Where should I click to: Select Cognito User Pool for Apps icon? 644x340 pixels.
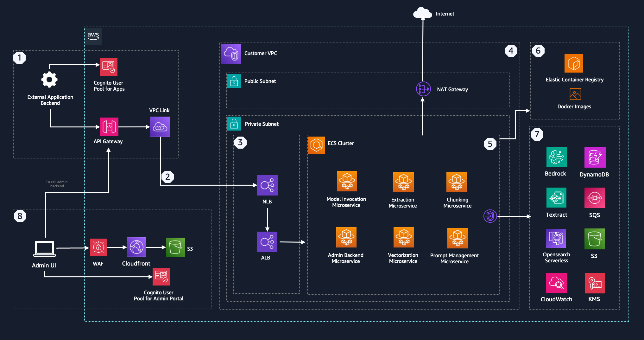tap(109, 67)
